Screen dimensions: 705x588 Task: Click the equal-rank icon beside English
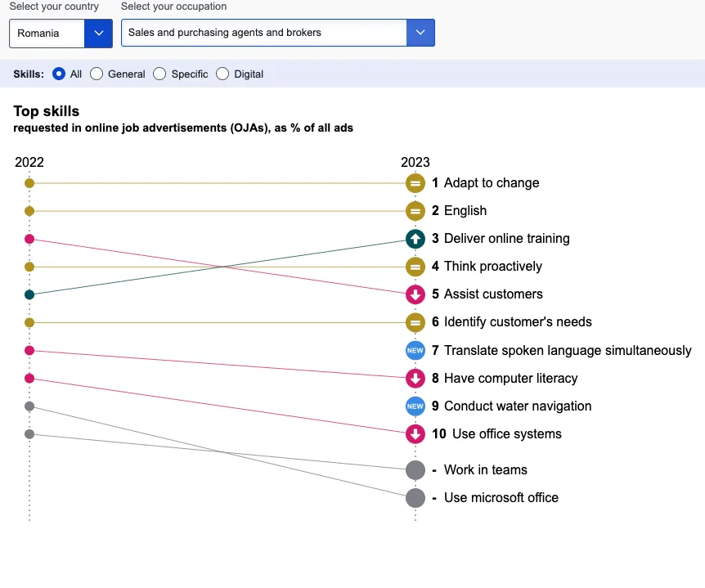(x=415, y=211)
